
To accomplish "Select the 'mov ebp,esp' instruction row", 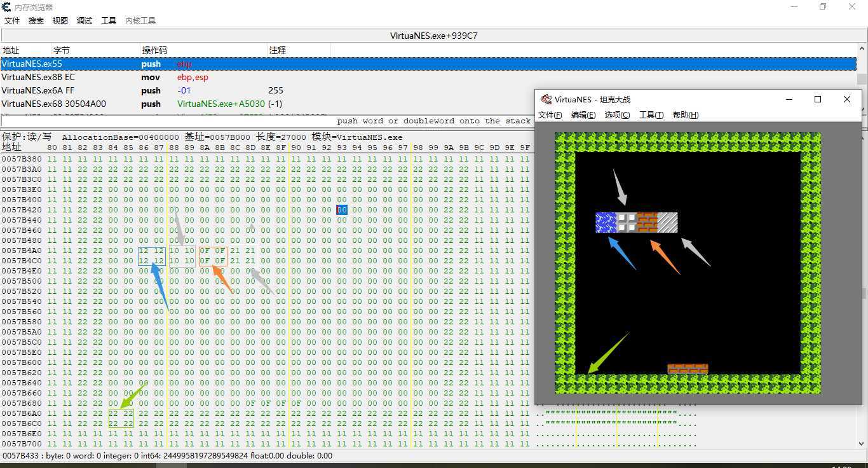I will 428,77.
